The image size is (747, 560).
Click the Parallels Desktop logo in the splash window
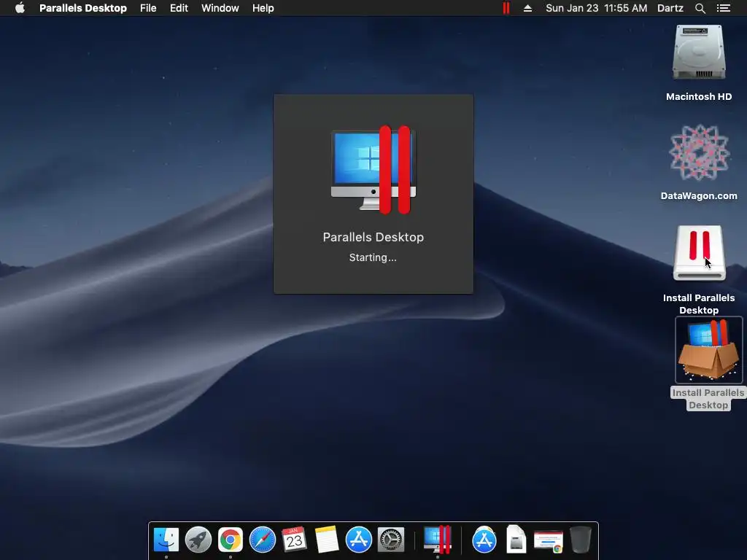[x=373, y=170]
